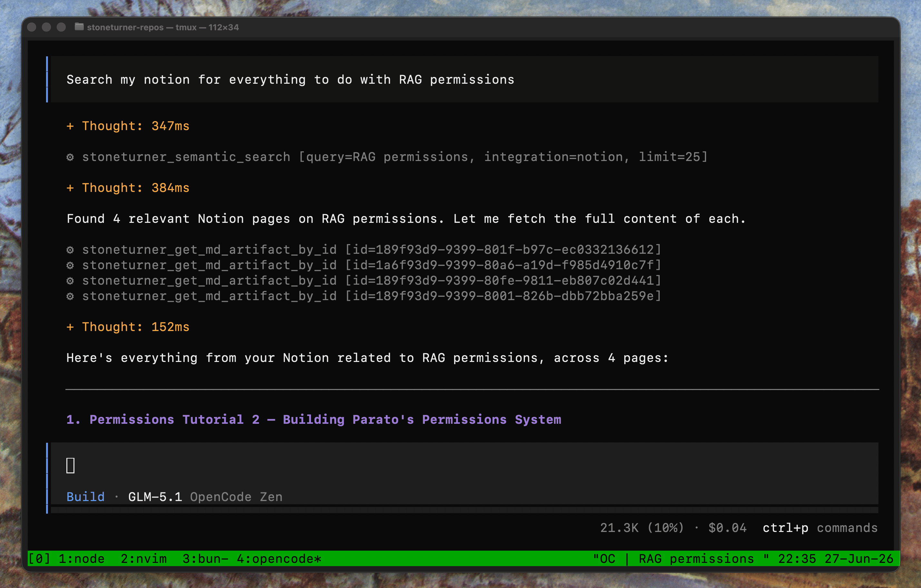Expand the Thought: 152ms block

coord(128,327)
